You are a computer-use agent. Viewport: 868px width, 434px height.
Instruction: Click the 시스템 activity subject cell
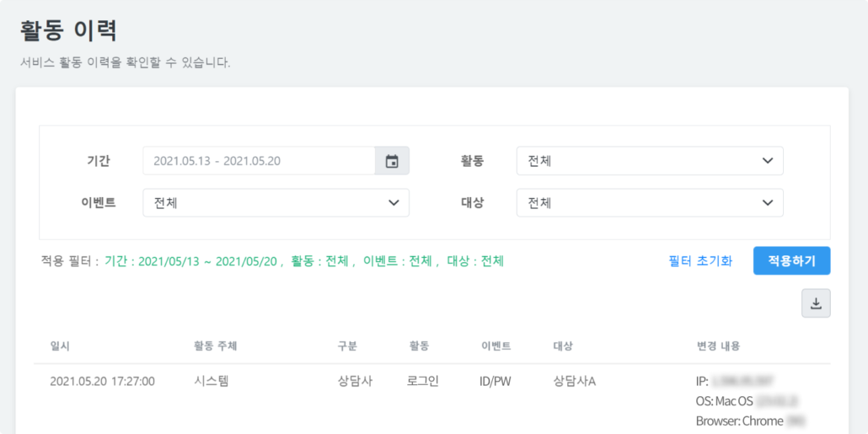[x=211, y=382]
